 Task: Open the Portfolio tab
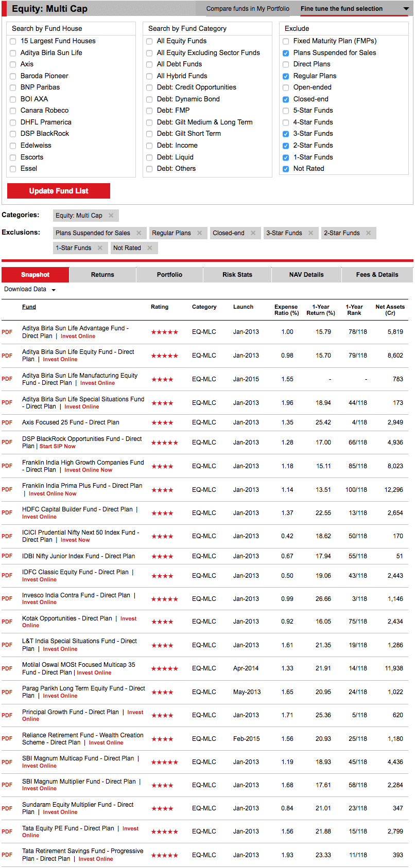coord(169,275)
